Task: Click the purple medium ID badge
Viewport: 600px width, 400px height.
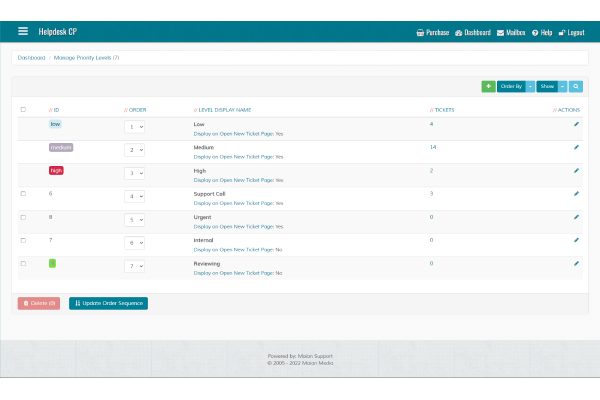Action: [61, 147]
